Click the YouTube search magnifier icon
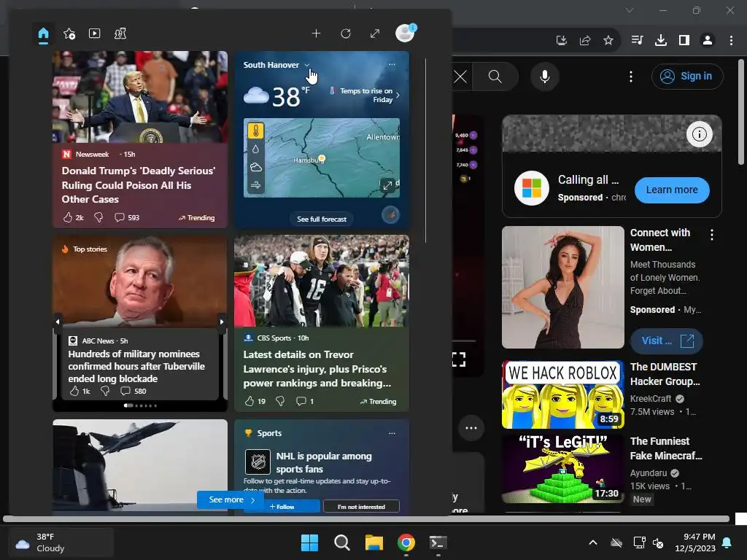 495,76
